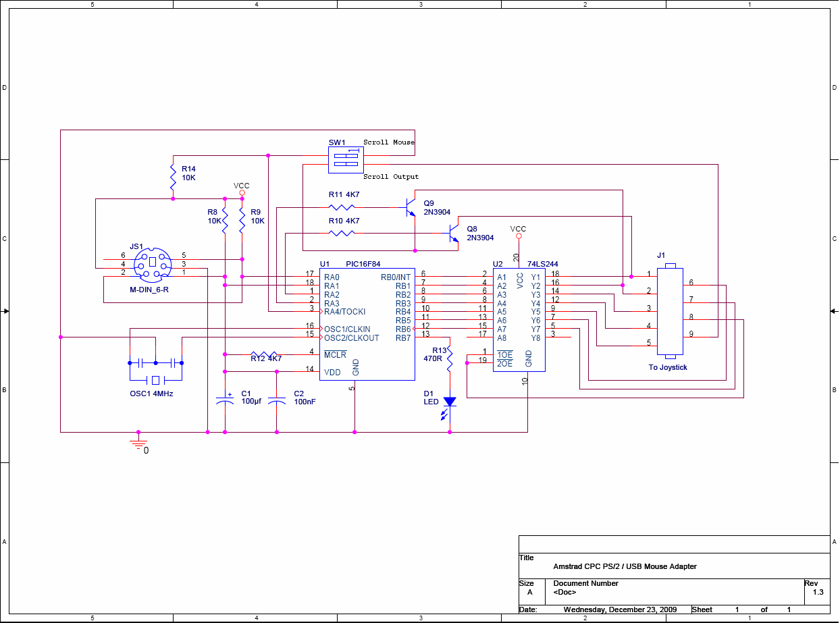Click the JS1 reference designator
This screenshot has height=623, width=840.
[x=136, y=247]
